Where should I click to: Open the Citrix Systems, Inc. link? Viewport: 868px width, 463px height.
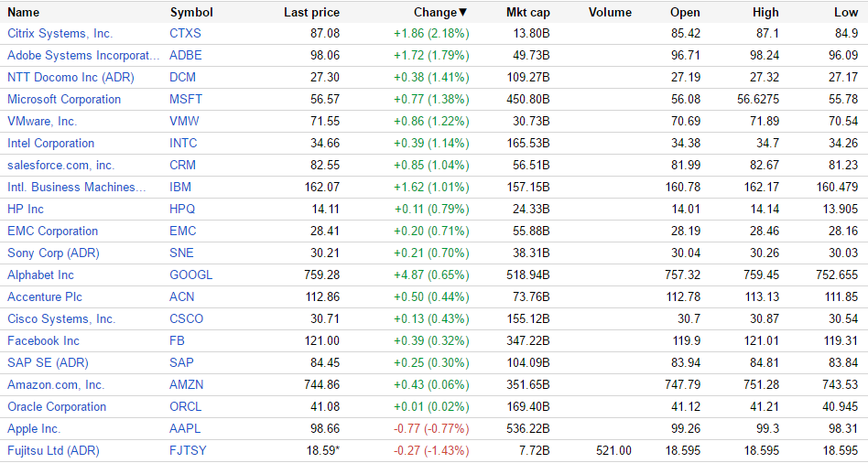[x=60, y=33]
